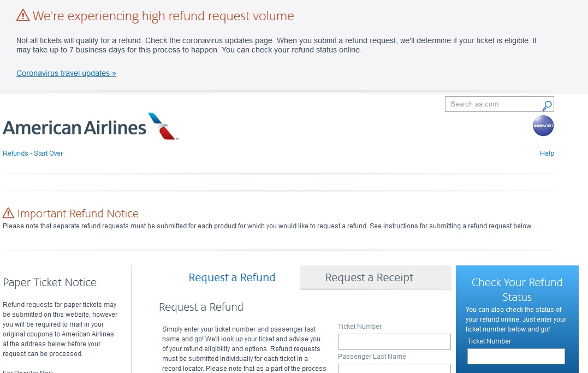
Task: Click the search magnifier icon
Action: point(547,105)
